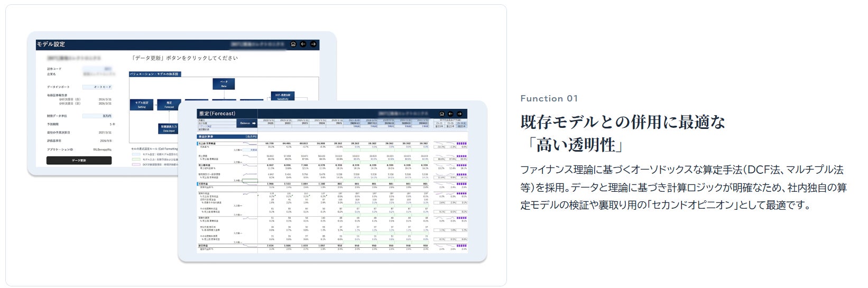
Task: Click the アプリケーションID label
Action: (60, 150)
